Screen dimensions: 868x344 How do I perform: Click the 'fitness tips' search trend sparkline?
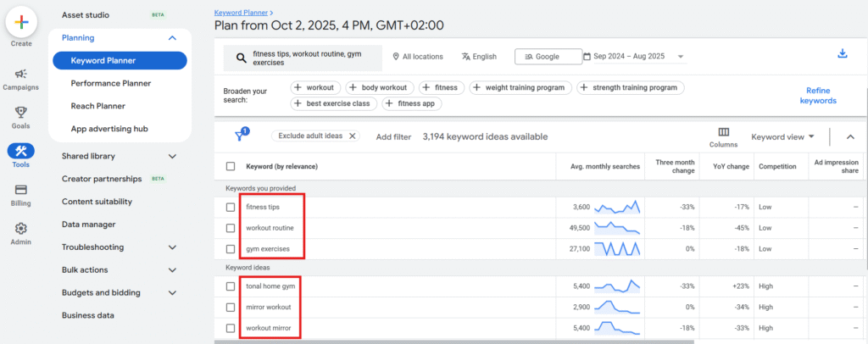[617, 207]
